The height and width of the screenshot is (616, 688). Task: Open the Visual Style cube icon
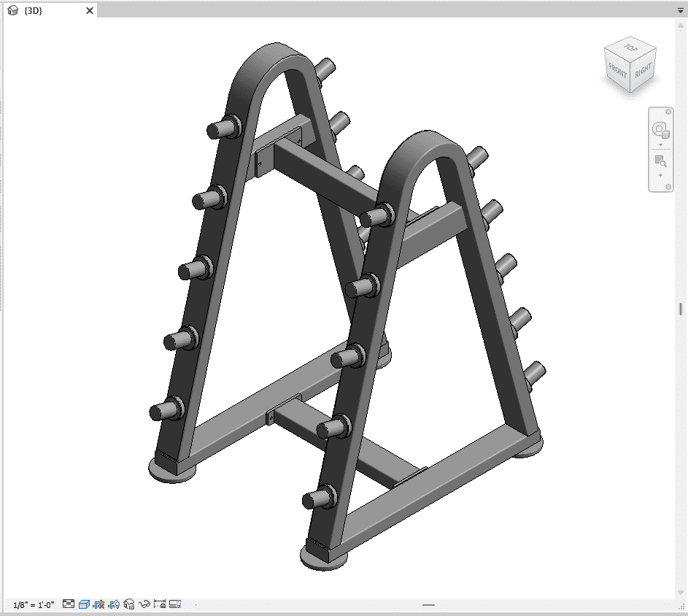84,604
